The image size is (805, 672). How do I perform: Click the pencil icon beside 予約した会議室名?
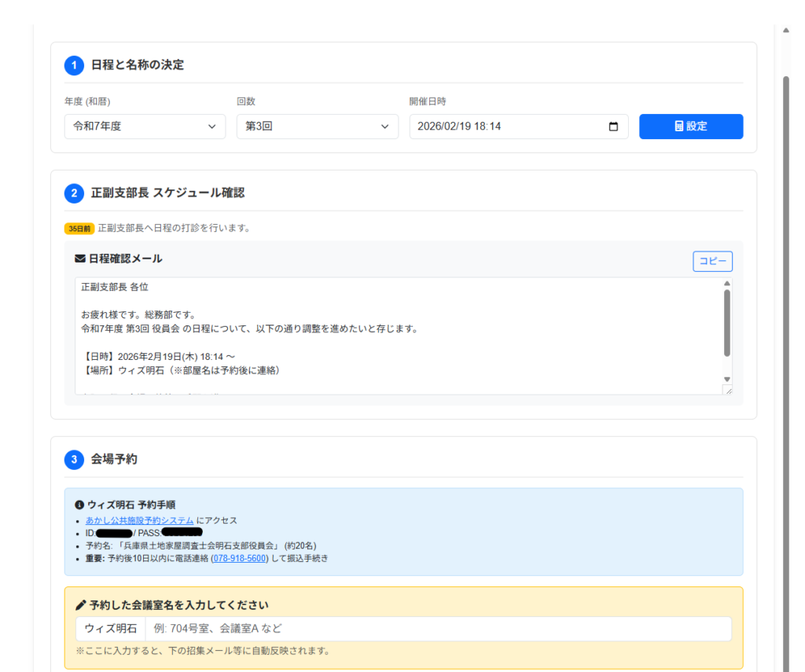pos(80,605)
